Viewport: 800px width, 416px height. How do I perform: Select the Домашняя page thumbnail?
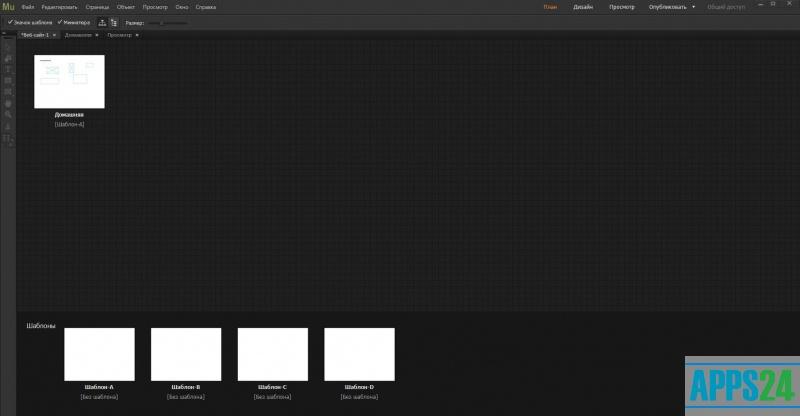[x=69, y=81]
